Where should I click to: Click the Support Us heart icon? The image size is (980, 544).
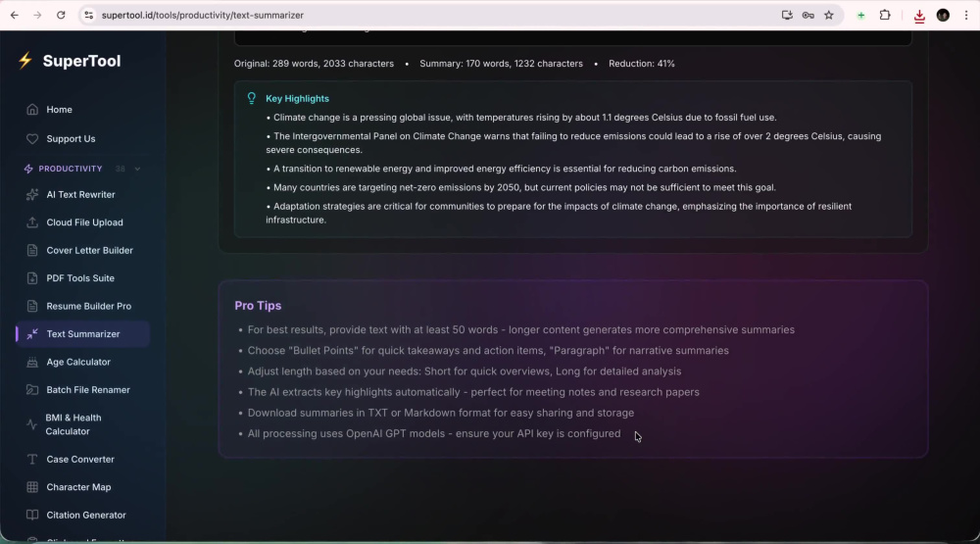tap(32, 139)
